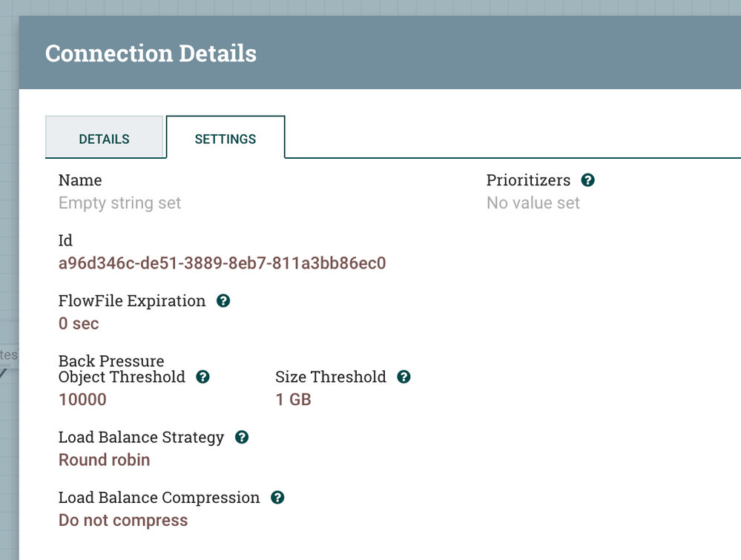Click the Prioritizers help icon
This screenshot has height=560, width=741.
click(x=588, y=180)
